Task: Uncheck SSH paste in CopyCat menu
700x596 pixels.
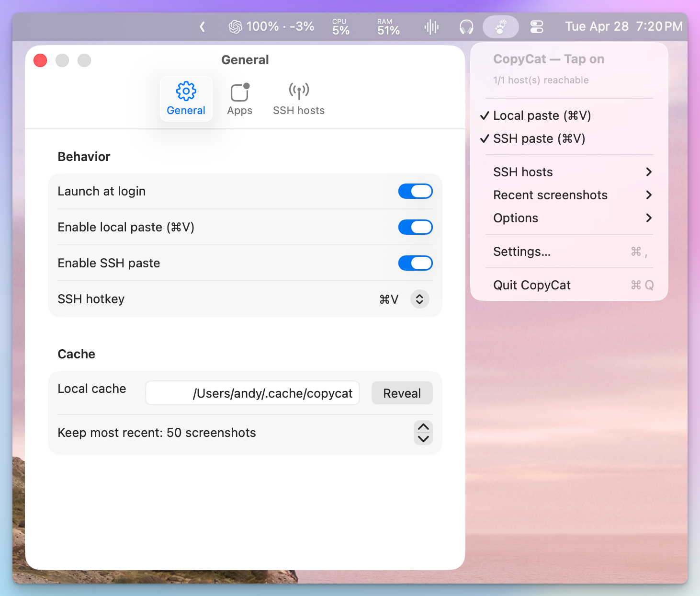Action: point(569,138)
